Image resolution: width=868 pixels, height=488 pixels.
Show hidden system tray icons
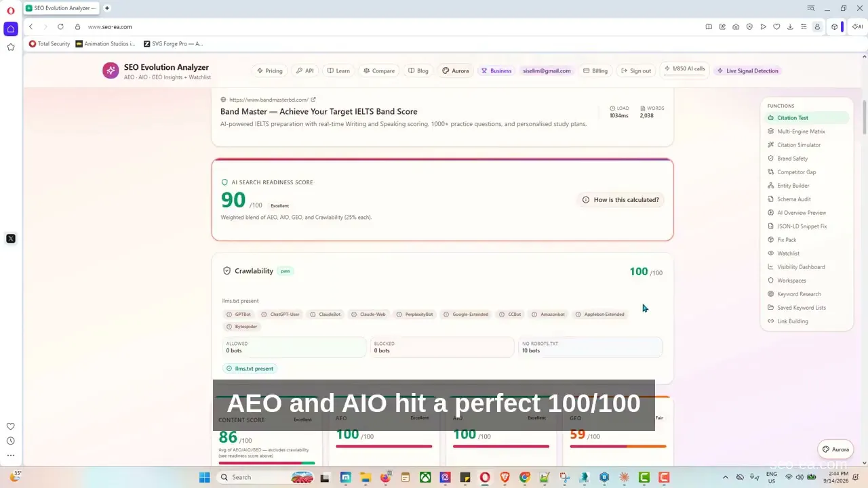(x=726, y=477)
